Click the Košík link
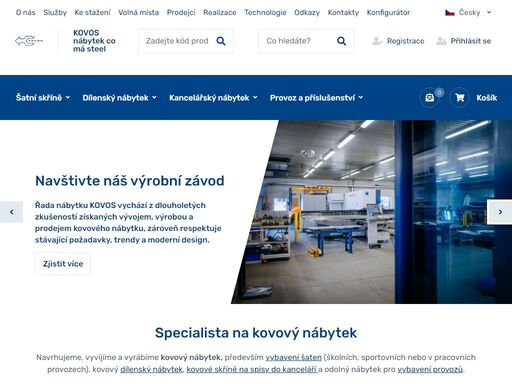The image size is (512, 384). 487,98
